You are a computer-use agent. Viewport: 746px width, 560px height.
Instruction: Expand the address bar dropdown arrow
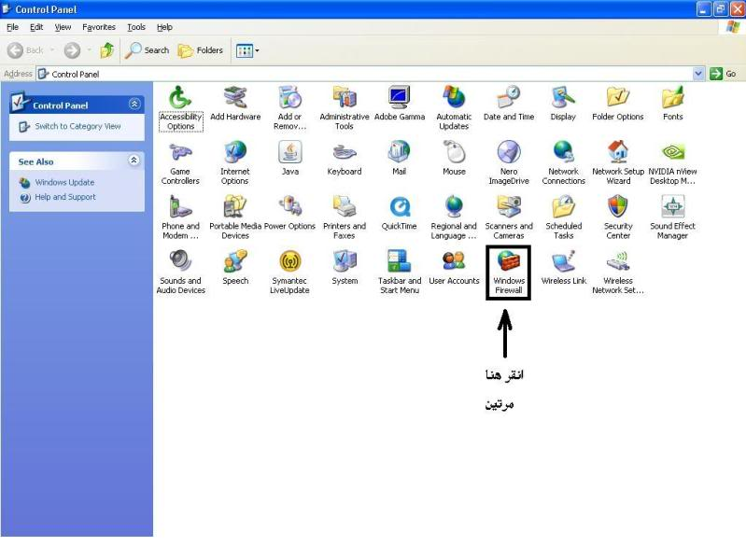(x=698, y=74)
